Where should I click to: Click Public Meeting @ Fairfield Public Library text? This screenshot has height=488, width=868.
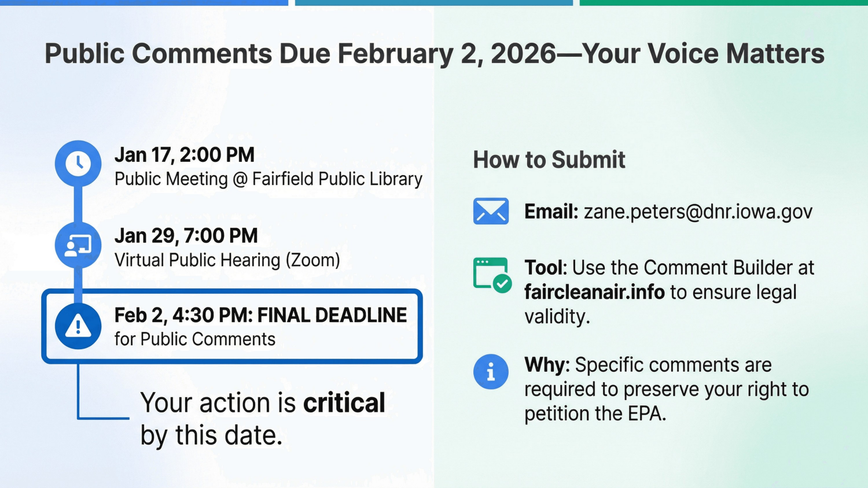click(269, 179)
